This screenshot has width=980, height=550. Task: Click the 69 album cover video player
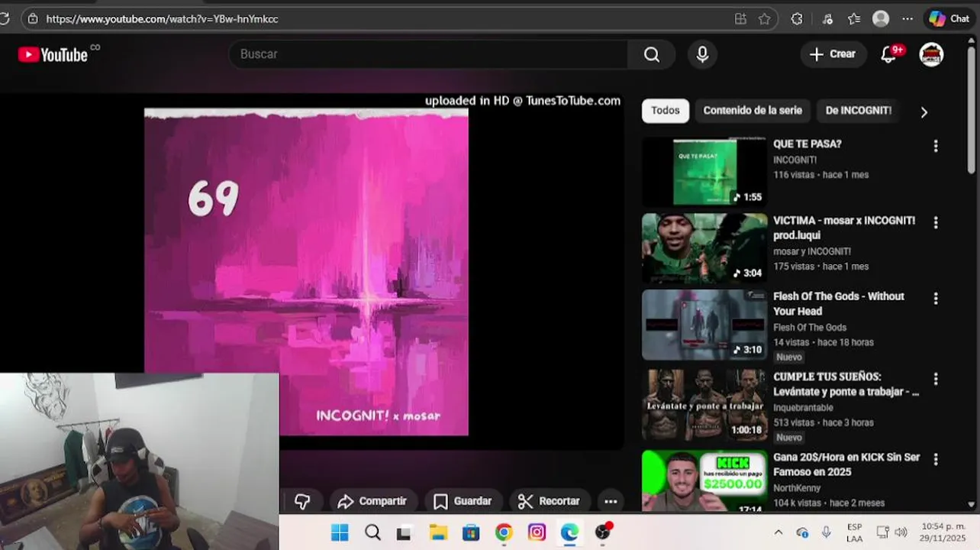tap(307, 272)
